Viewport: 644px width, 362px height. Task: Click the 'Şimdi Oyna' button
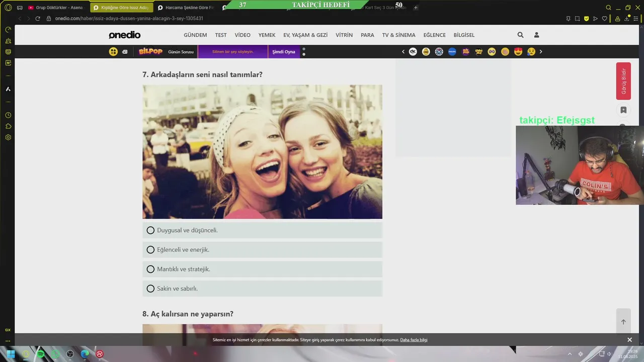tap(284, 52)
